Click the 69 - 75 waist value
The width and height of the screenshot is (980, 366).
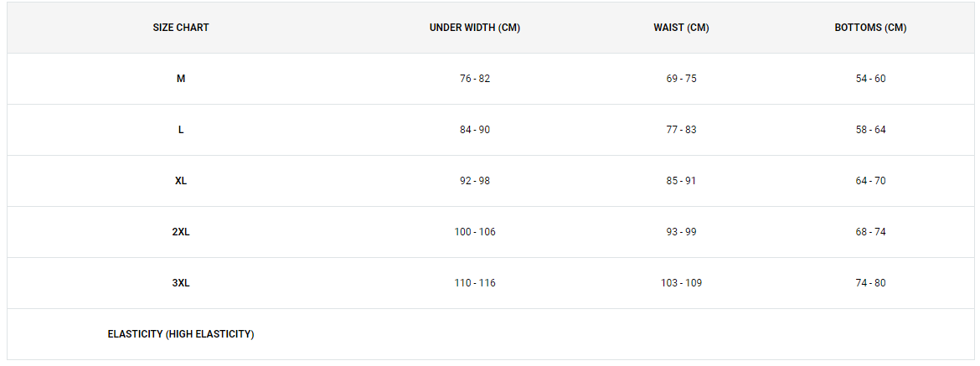point(681,79)
